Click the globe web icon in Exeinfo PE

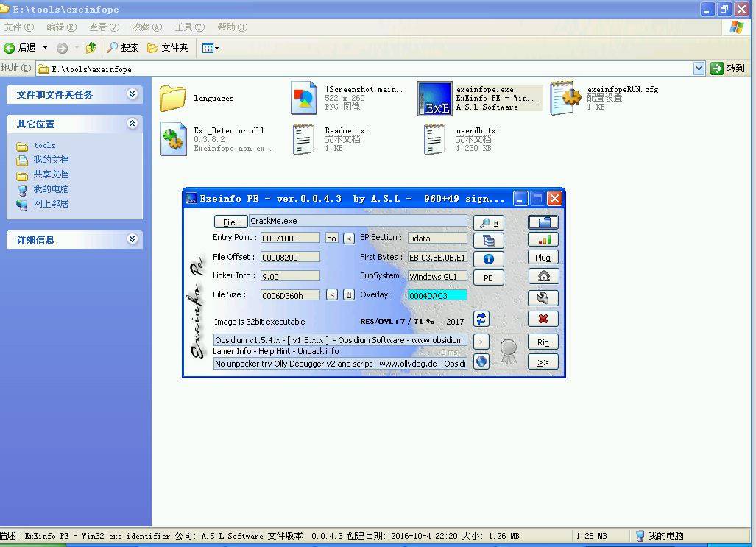pos(481,361)
